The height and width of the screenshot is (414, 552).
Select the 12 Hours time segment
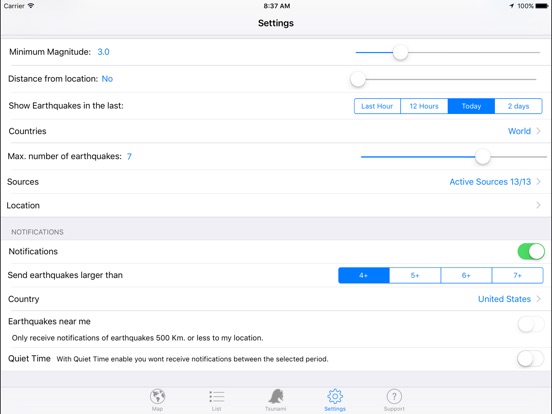pos(424,106)
